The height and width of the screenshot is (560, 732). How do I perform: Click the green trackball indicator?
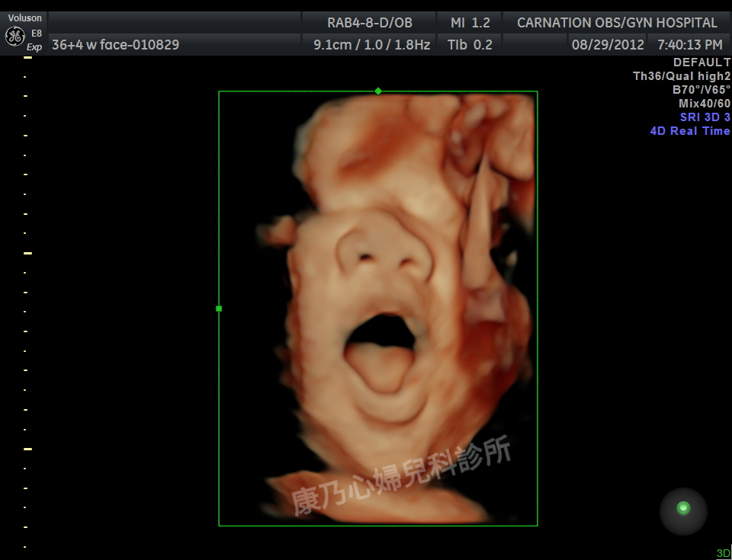pyautogui.click(x=683, y=507)
